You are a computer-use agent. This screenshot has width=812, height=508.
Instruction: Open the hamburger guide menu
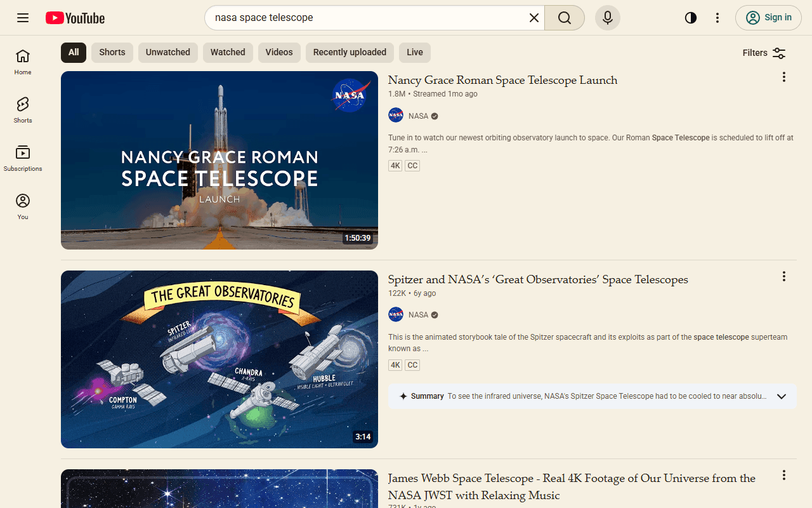click(23, 18)
